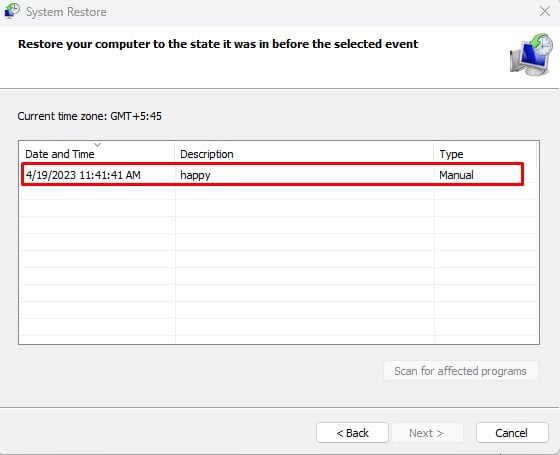Click the empty second row in list
Viewport: 560px width, 455px height.
tap(278, 191)
